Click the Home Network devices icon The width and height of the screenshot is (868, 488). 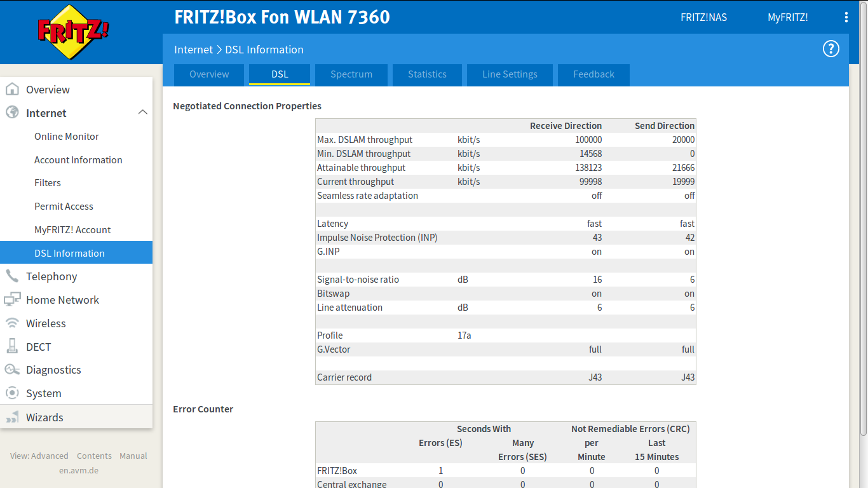click(12, 300)
